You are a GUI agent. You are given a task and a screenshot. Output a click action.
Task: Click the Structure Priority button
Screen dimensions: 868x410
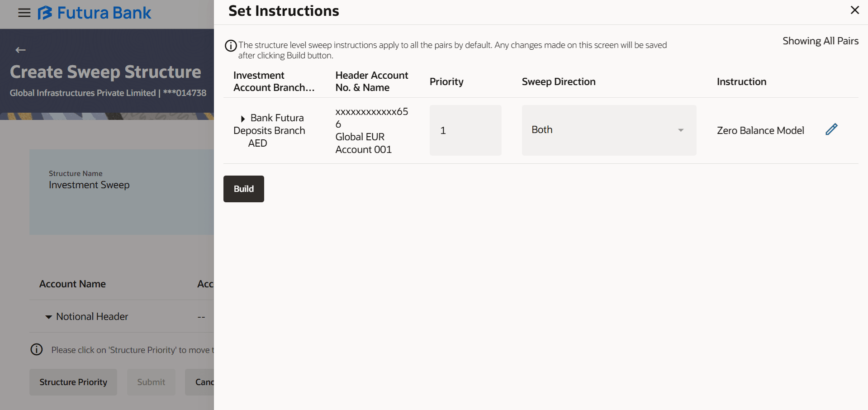coord(73,382)
